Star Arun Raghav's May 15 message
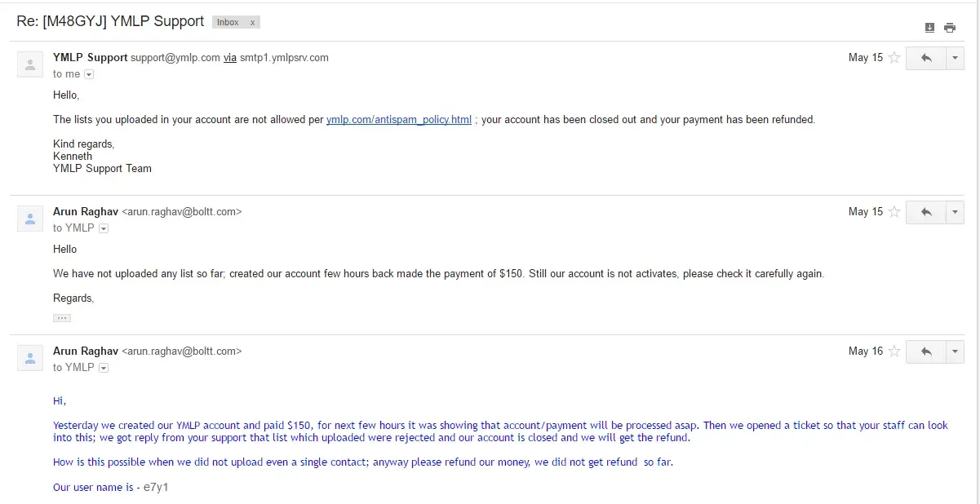The image size is (980, 504). click(x=894, y=212)
